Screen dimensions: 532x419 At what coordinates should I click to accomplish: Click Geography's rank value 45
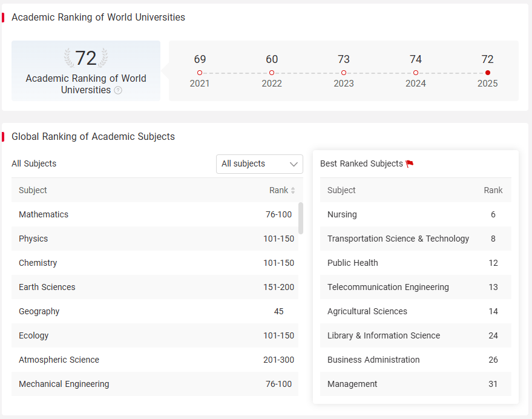point(278,311)
